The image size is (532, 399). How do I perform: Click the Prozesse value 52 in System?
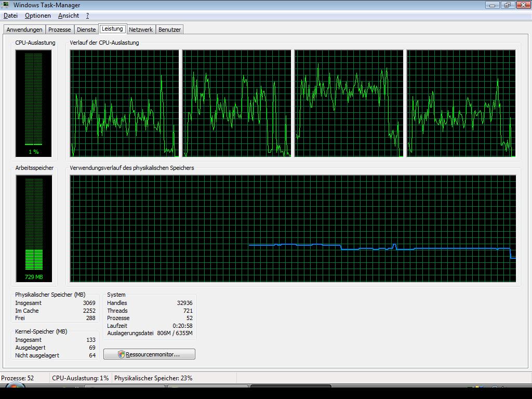[x=190, y=318]
